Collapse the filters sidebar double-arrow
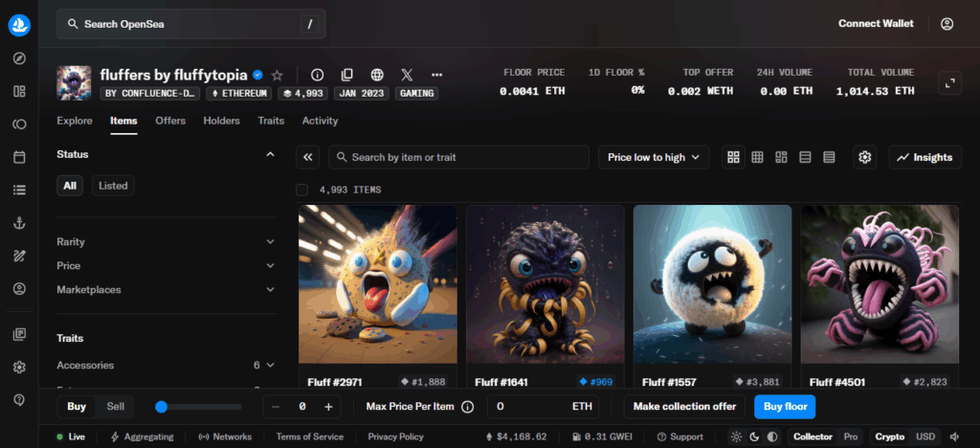Viewport: 980px width, 448px height. (x=307, y=157)
